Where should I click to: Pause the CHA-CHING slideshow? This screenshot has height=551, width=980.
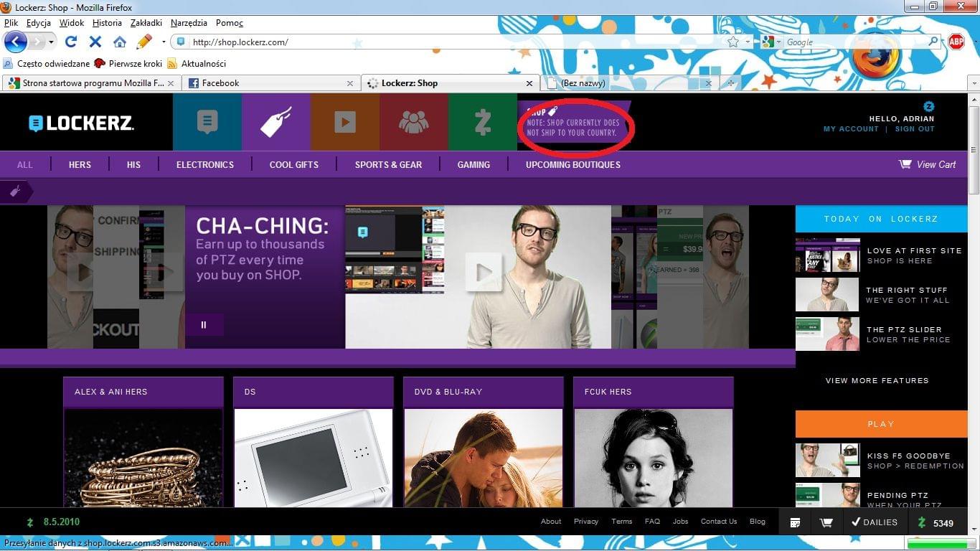click(x=204, y=325)
